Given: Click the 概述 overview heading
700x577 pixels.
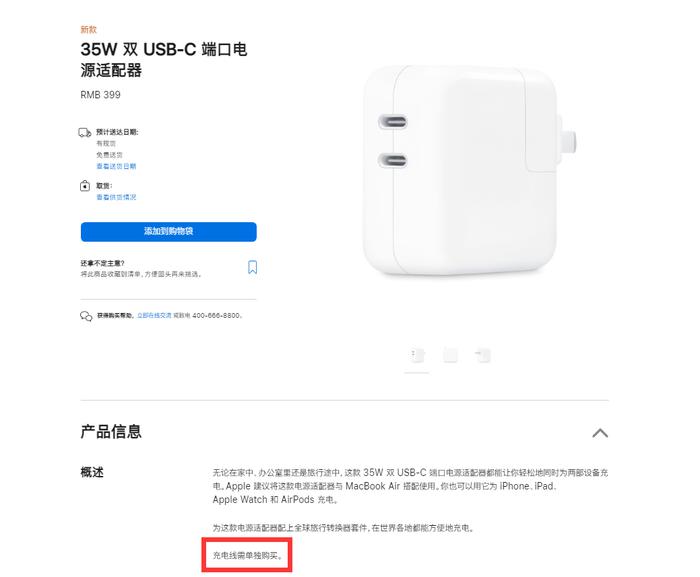Looking at the screenshot, I should (92, 472).
